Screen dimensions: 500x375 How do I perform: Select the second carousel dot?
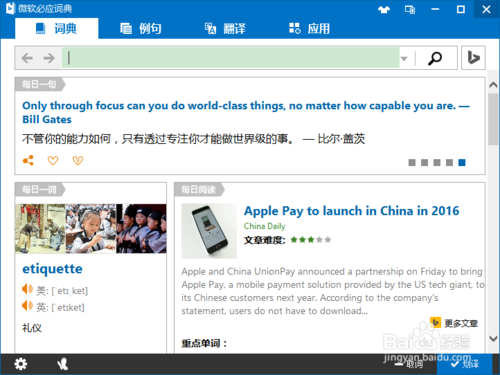coord(424,162)
